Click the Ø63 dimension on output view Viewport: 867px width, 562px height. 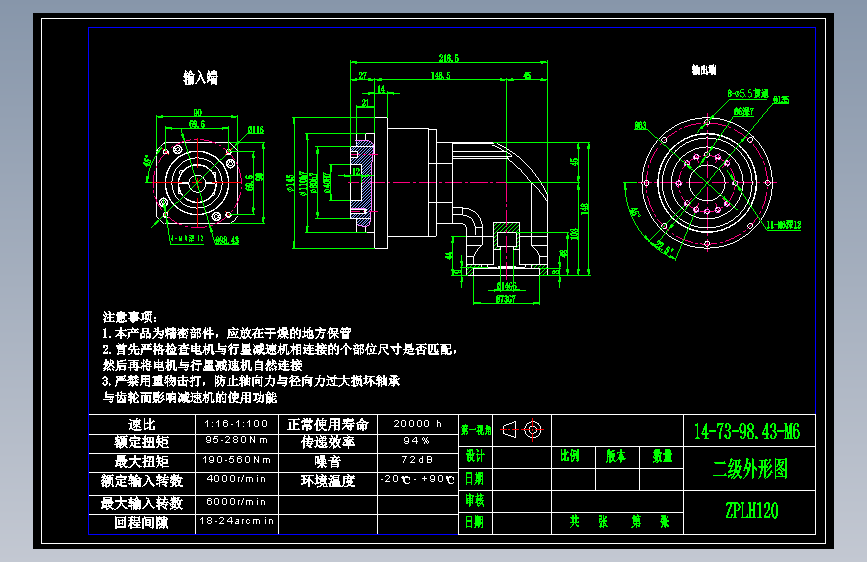tap(640, 126)
